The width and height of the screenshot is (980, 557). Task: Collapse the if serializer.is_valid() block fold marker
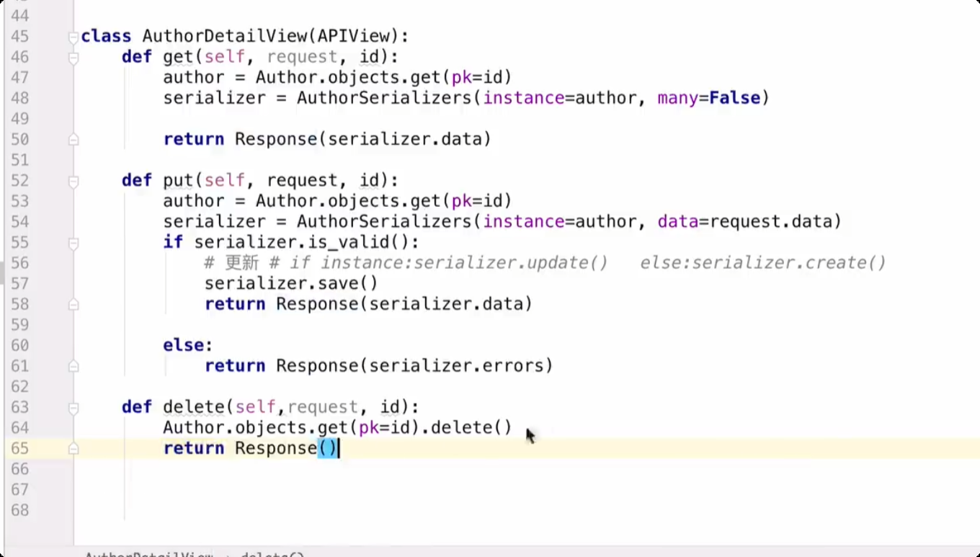[x=73, y=243]
